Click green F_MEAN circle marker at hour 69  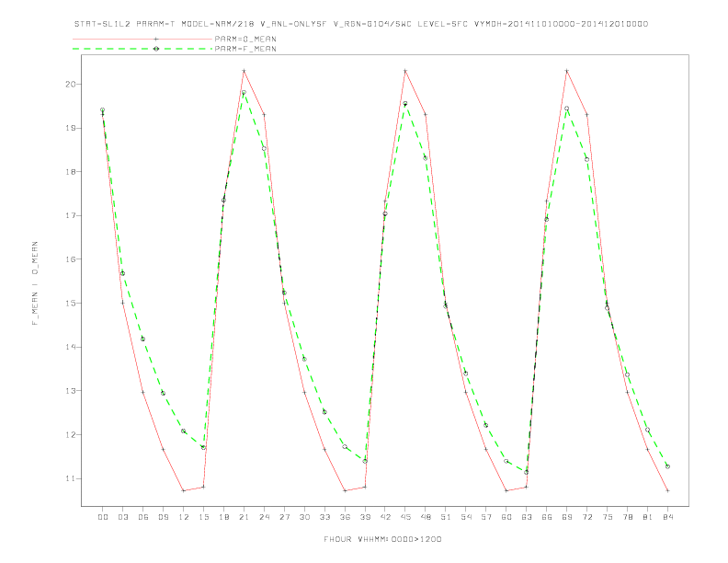(567, 109)
